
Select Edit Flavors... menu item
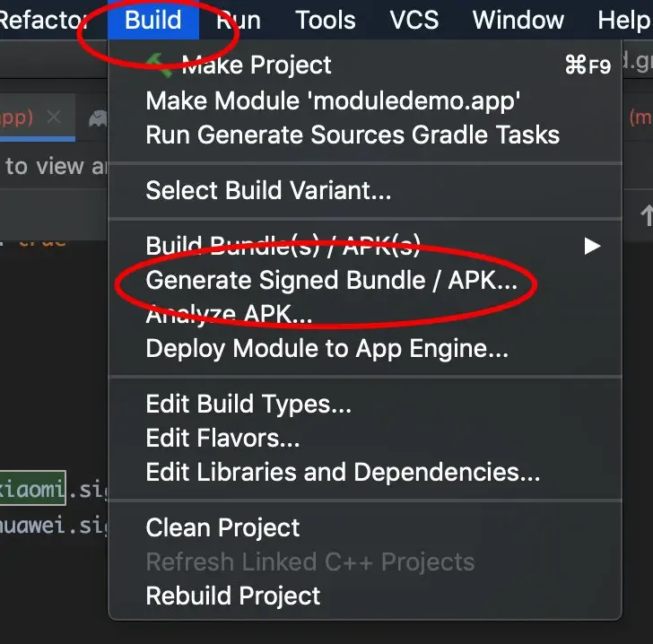pos(222,439)
